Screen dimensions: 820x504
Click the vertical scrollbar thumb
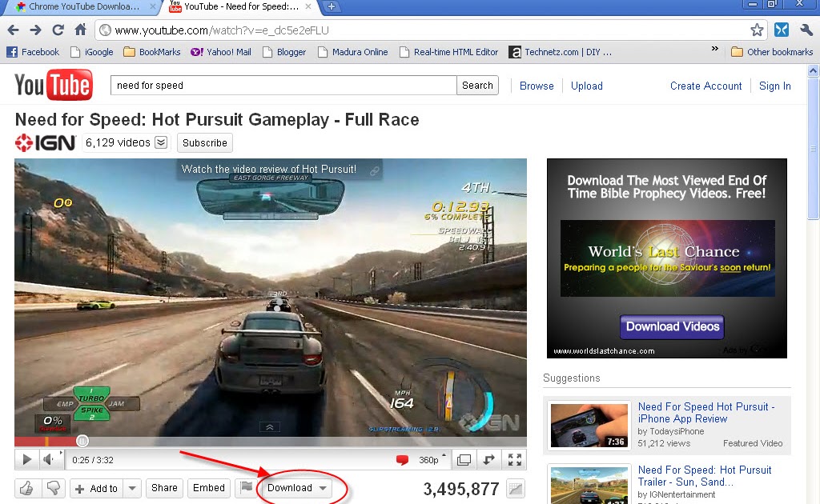[x=813, y=148]
